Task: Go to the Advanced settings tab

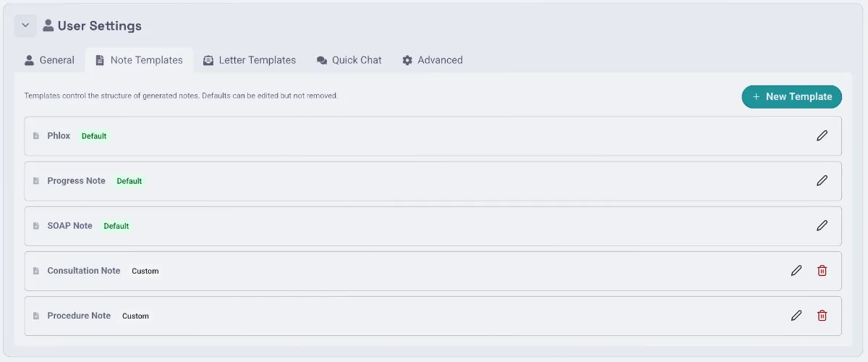Action: click(x=433, y=60)
